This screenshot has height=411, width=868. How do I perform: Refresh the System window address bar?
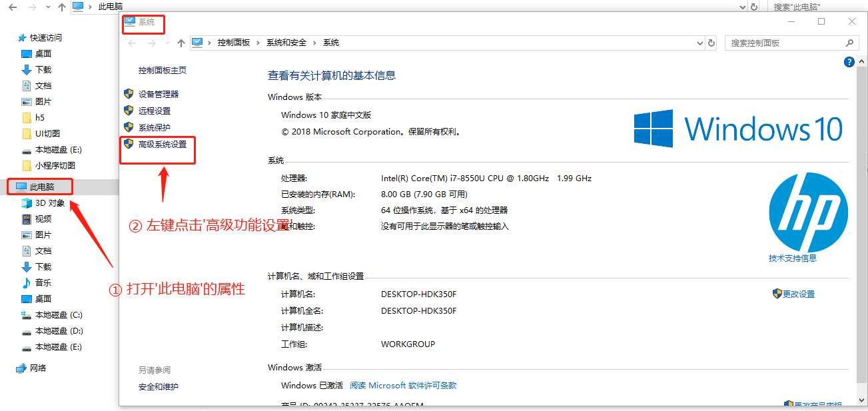tap(711, 43)
